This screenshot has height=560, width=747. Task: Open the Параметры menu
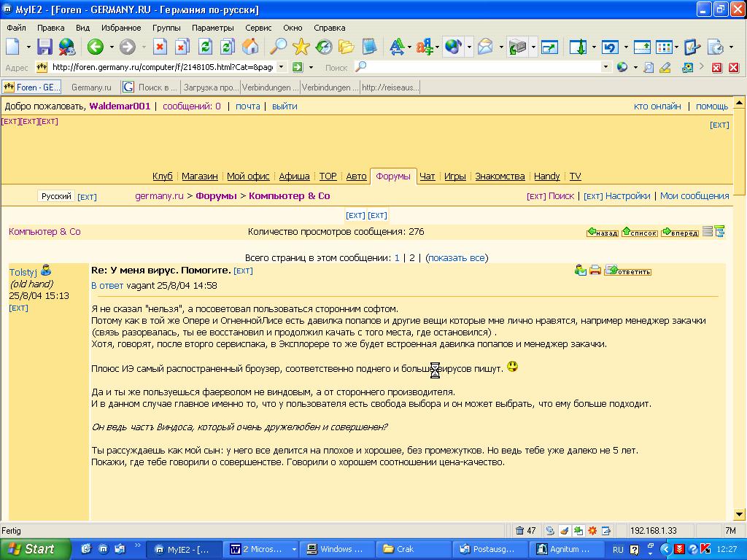(x=212, y=28)
